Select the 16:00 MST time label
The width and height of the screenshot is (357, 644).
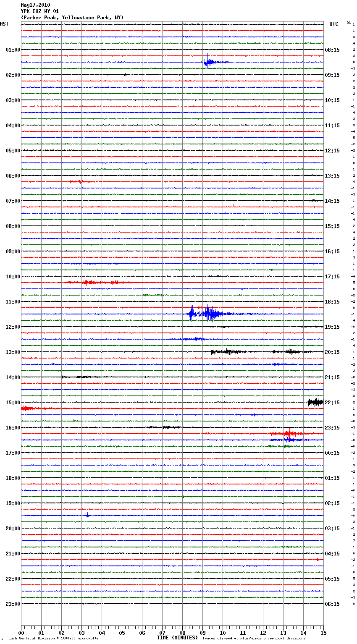(13, 428)
